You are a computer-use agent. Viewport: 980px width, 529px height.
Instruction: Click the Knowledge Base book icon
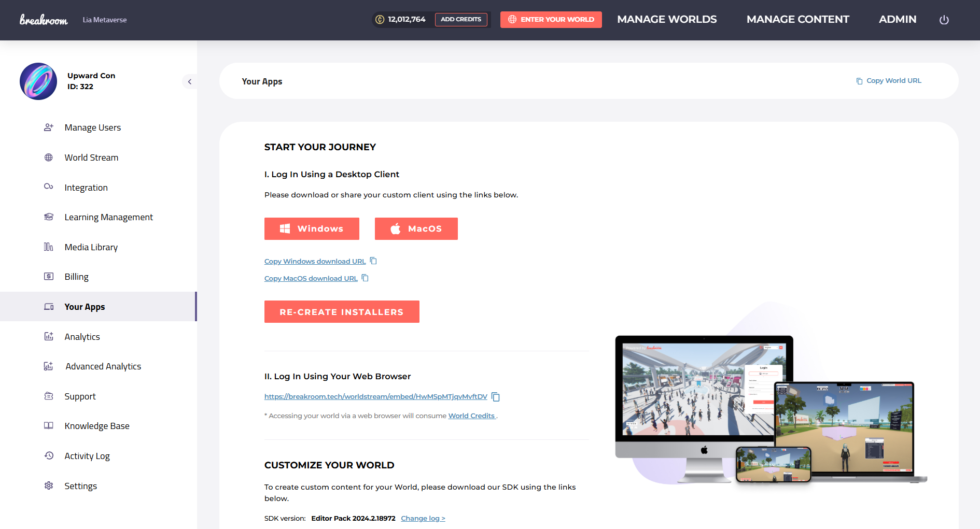point(49,425)
